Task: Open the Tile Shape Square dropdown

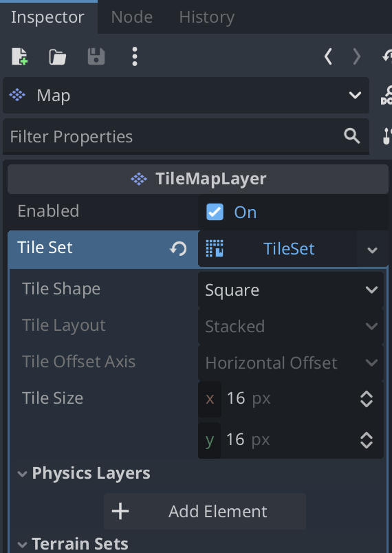Action: point(291,290)
